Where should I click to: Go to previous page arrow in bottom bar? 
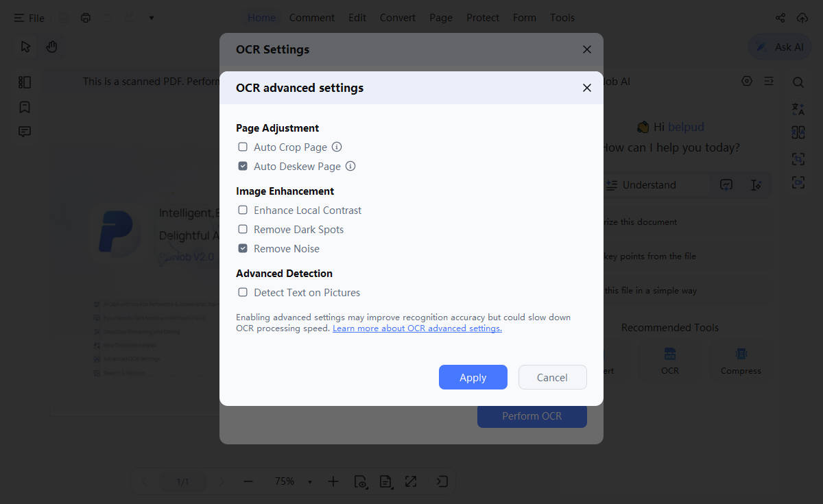point(144,481)
